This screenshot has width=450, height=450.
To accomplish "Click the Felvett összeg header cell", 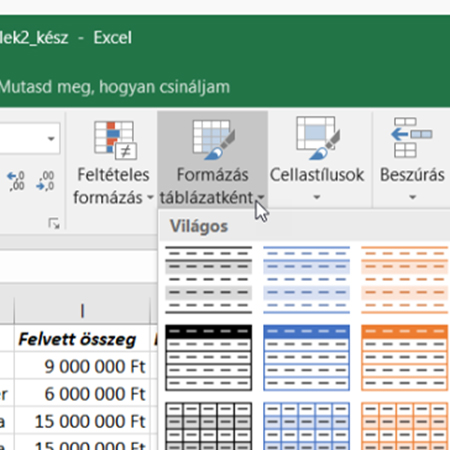I will click(82, 338).
